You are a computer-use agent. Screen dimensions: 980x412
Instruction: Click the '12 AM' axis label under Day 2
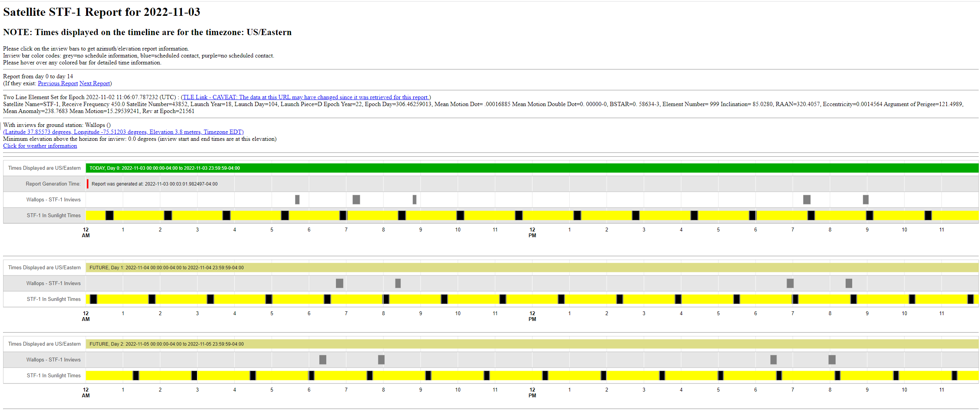coord(86,392)
